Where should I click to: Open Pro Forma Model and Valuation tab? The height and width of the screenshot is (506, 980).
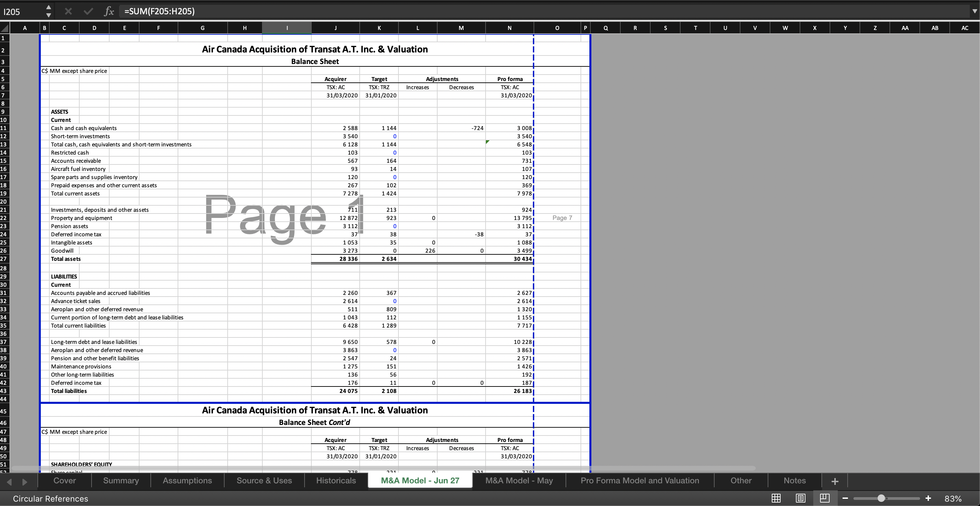pos(639,480)
